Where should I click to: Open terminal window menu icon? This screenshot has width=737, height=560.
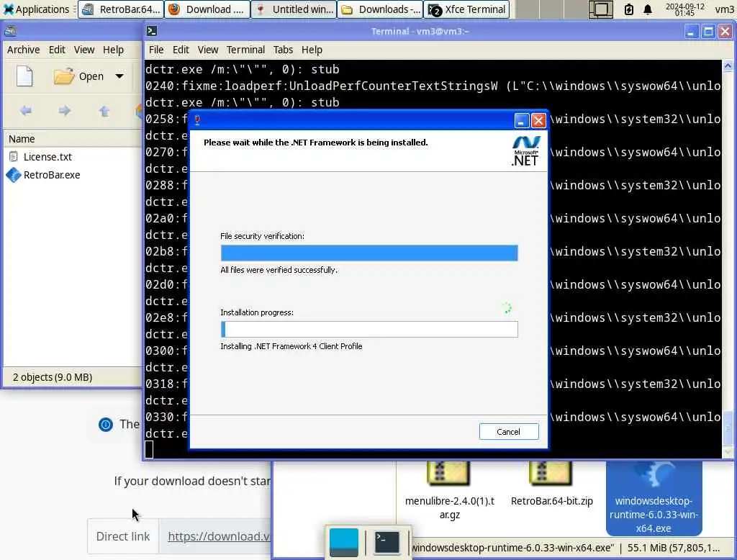(152, 31)
